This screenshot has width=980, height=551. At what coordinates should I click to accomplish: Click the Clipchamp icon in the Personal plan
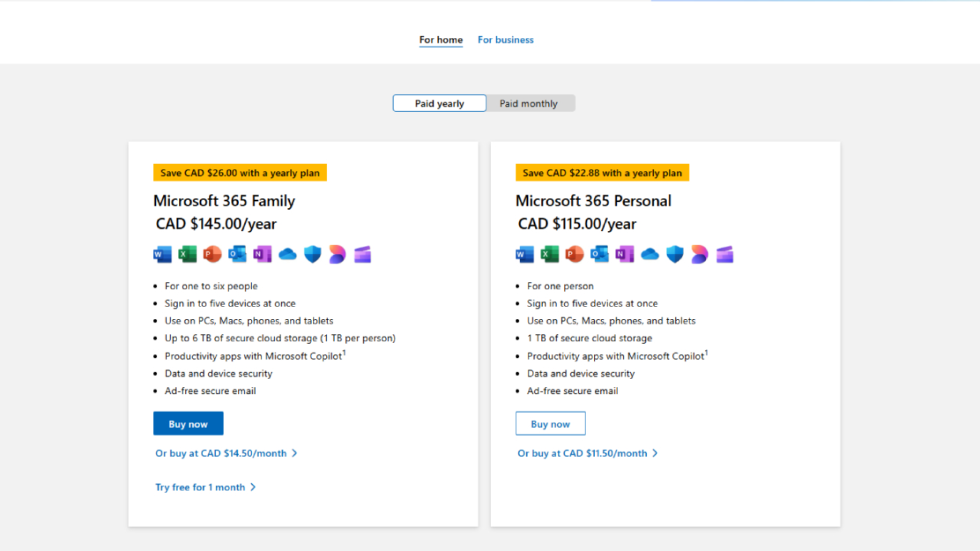click(725, 254)
